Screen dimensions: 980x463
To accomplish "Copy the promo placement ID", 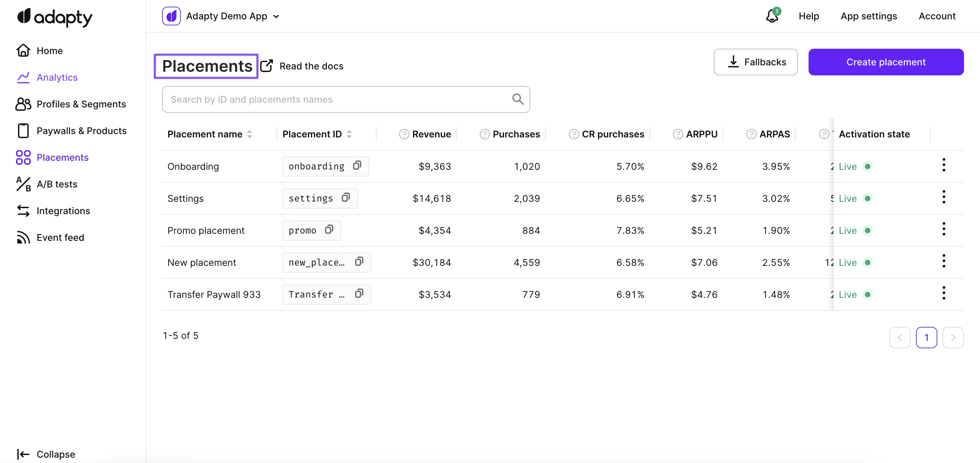I will pyautogui.click(x=329, y=229).
